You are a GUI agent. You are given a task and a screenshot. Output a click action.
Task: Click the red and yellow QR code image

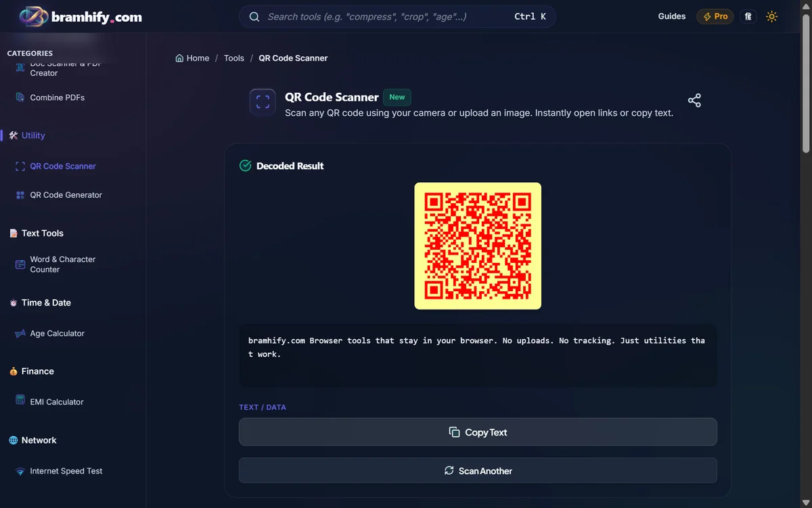478,246
